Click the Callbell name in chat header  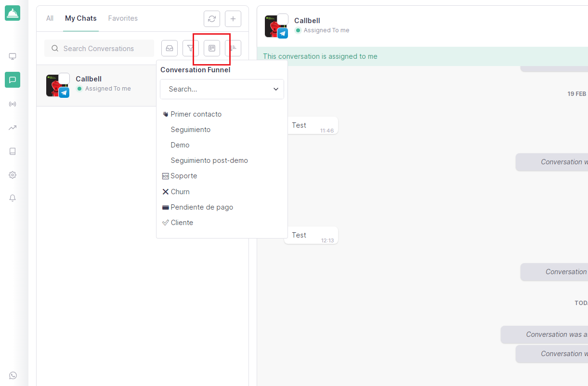click(307, 21)
